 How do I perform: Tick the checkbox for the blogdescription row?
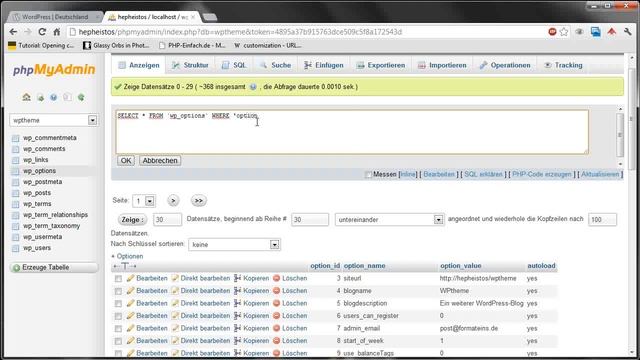(118, 304)
